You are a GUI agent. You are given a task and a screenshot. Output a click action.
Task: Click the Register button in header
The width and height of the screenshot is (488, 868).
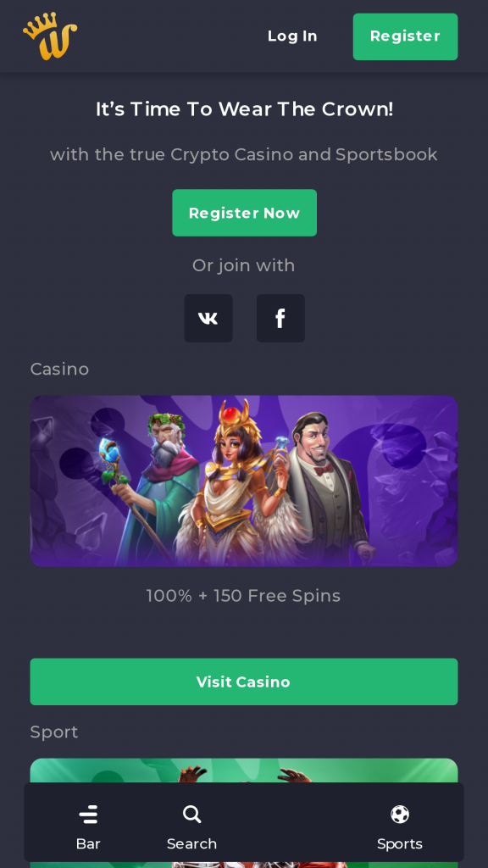pyautogui.click(x=406, y=36)
